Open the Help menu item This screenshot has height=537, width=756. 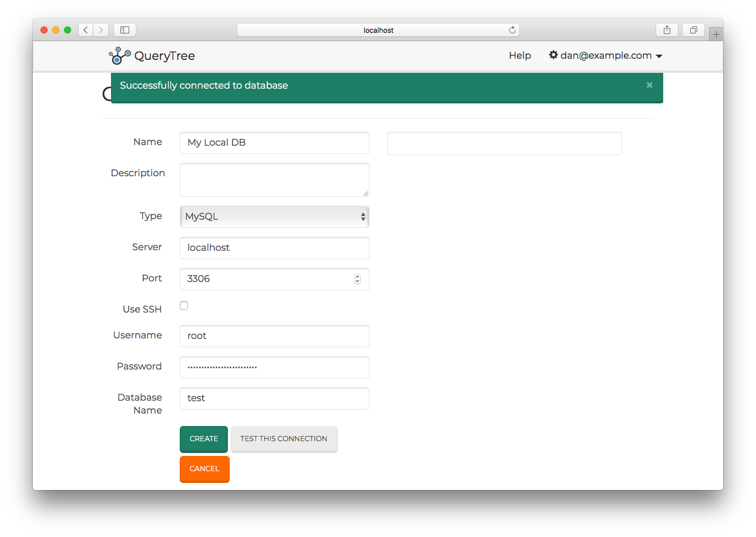pyautogui.click(x=520, y=55)
